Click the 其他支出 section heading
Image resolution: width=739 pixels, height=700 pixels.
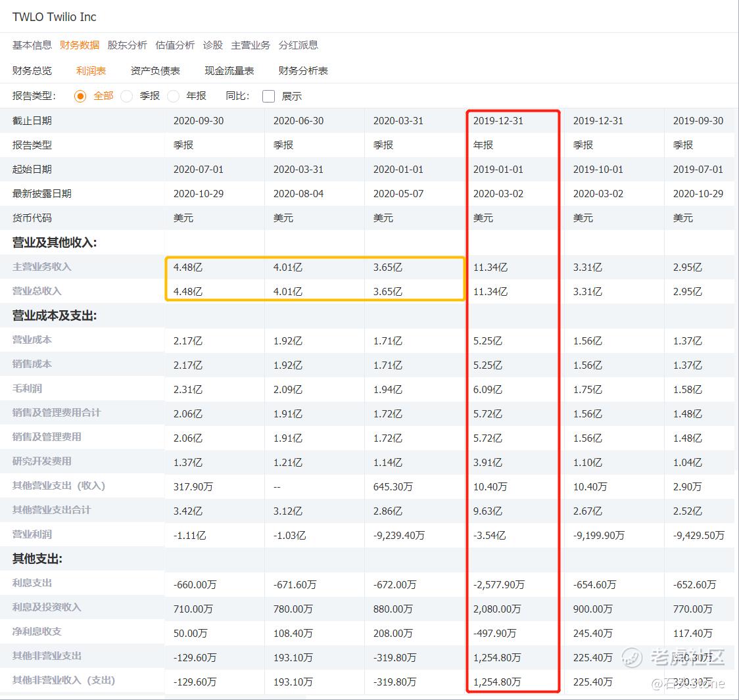(37, 559)
